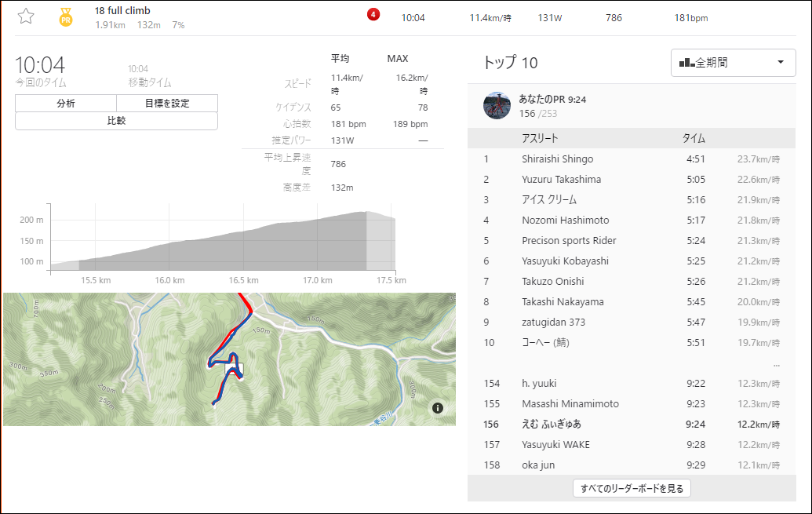Click the gold PR medal icon
Image resolution: width=812 pixels, height=514 pixels.
click(66, 17)
